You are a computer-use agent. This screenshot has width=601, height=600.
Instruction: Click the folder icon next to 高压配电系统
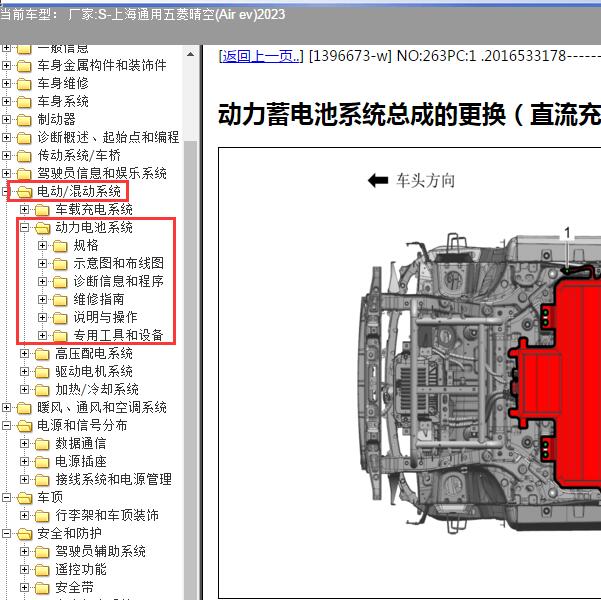[x=42, y=354]
